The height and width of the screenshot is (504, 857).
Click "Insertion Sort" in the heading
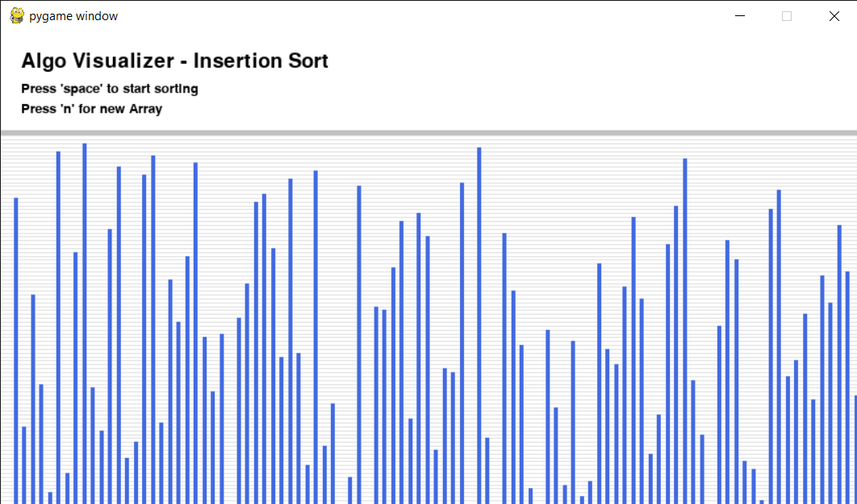[260, 60]
